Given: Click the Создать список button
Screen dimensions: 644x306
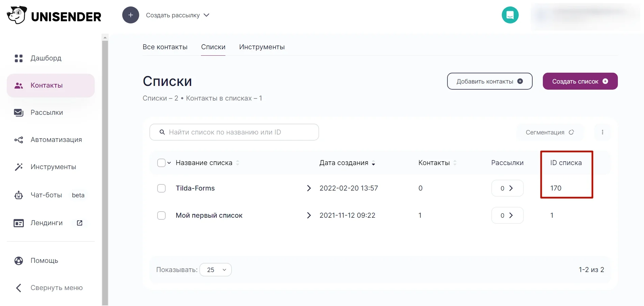Looking at the screenshot, I should 580,81.
